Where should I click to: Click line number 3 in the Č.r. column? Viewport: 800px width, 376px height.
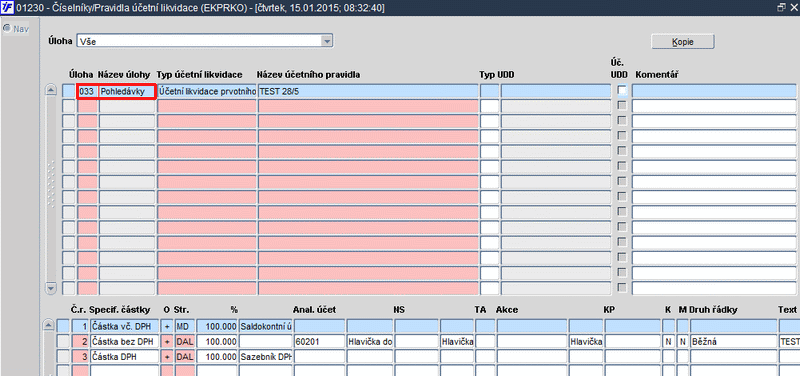click(x=80, y=357)
